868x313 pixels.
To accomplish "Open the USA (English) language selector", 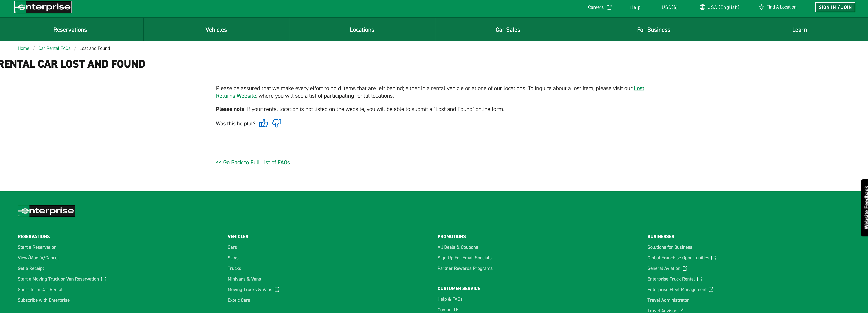I will pos(719,7).
